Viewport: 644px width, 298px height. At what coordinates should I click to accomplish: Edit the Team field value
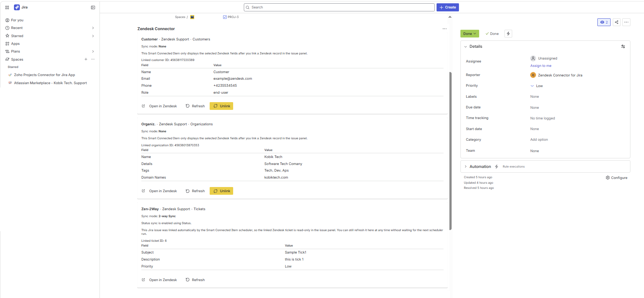pyautogui.click(x=535, y=151)
